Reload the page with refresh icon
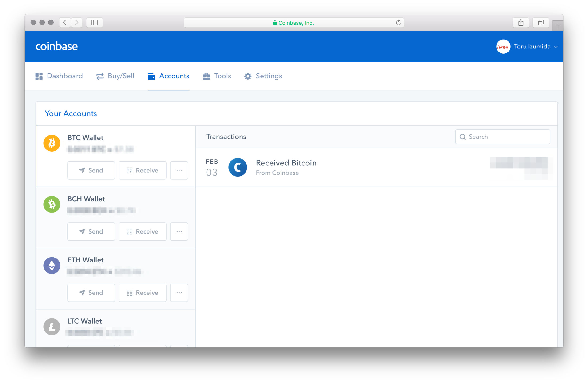The width and height of the screenshot is (588, 383). point(398,23)
